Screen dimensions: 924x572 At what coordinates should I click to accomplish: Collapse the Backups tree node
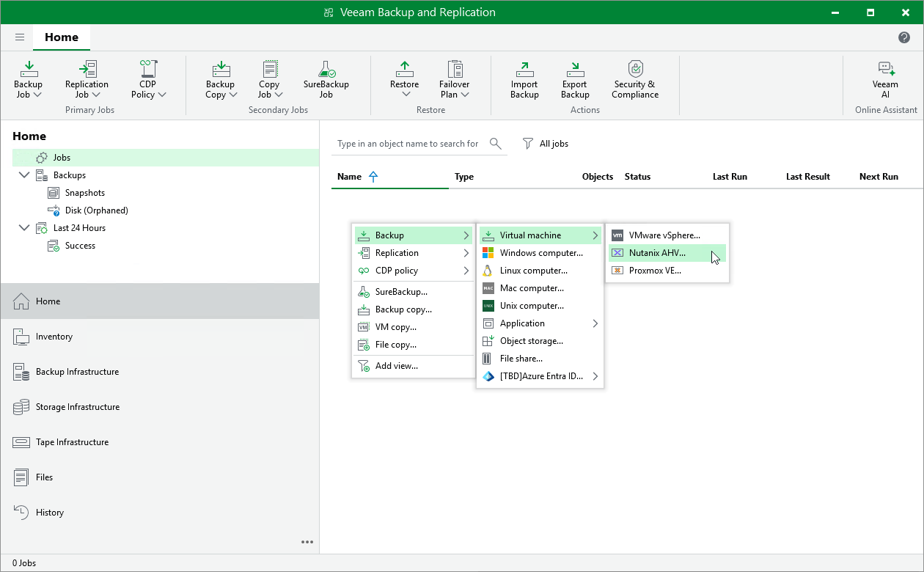tap(24, 175)
